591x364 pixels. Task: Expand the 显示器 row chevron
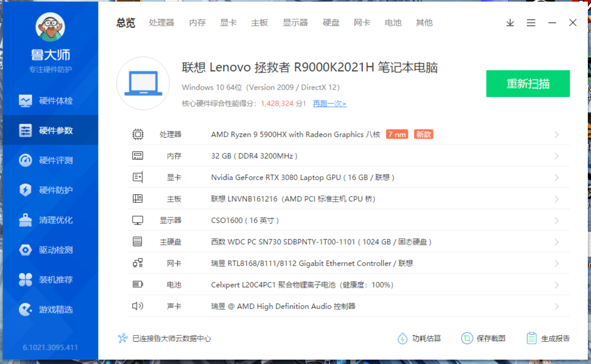556,221
